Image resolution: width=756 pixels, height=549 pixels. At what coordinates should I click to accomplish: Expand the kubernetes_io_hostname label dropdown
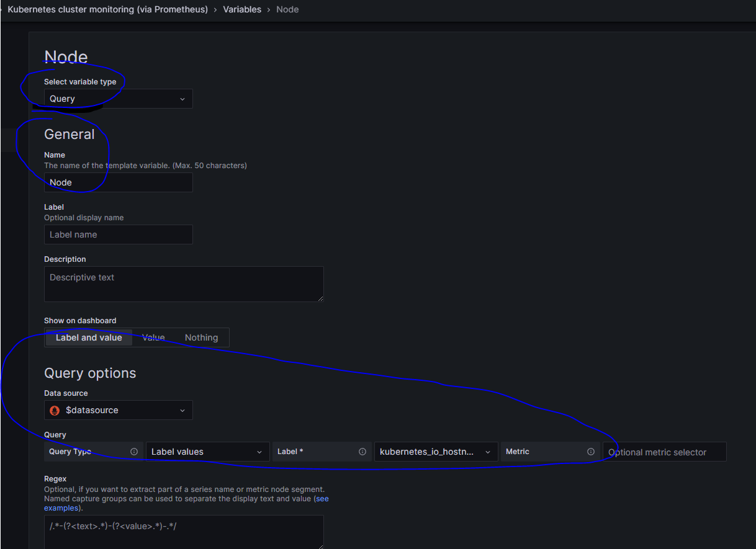tap(435, 452)
